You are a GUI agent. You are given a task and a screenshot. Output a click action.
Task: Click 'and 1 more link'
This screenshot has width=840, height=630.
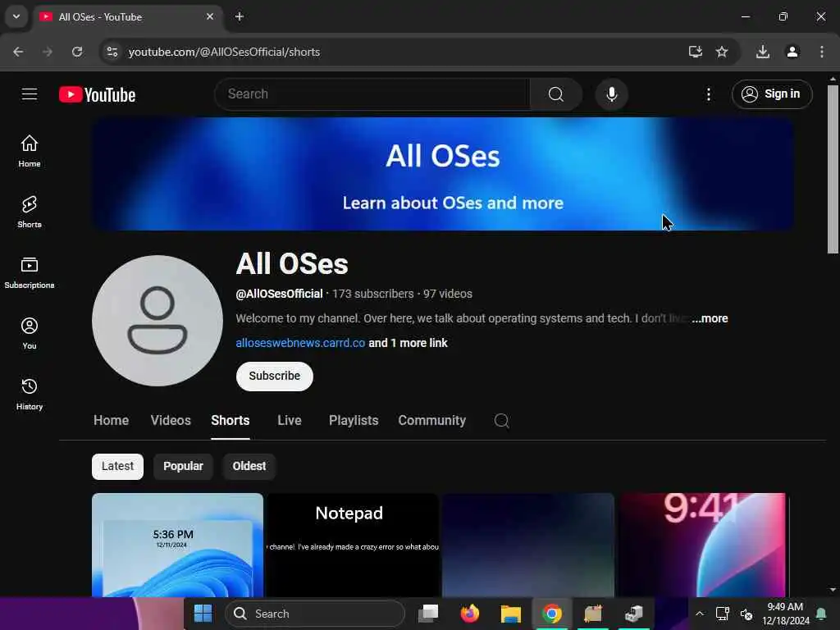[408, 343]
